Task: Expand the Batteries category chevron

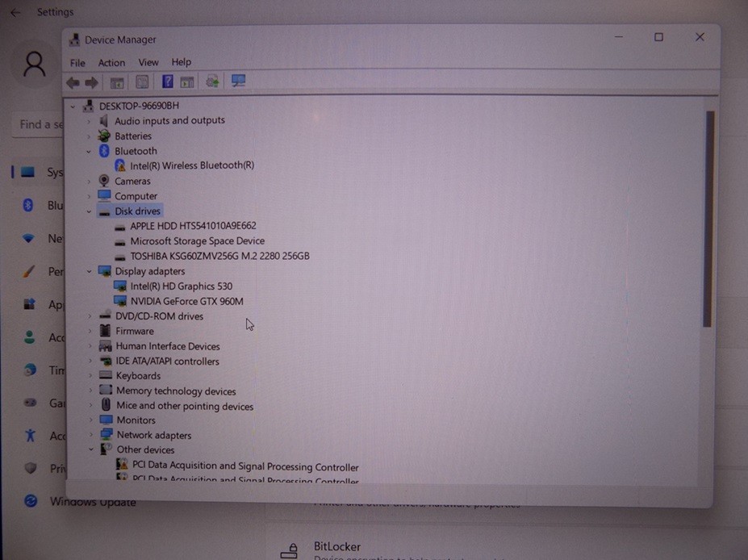Action: pyautogui.click(x=89, y=136)
